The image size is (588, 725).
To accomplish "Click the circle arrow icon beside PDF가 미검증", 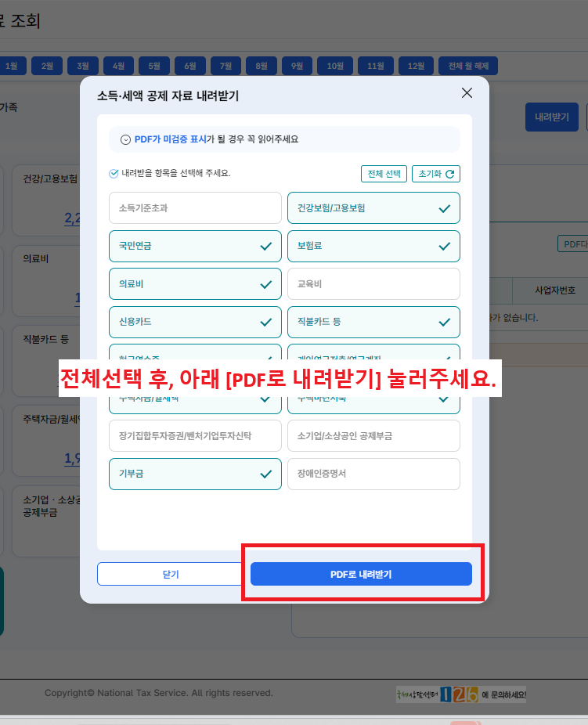I will click(x=125, y=139).
